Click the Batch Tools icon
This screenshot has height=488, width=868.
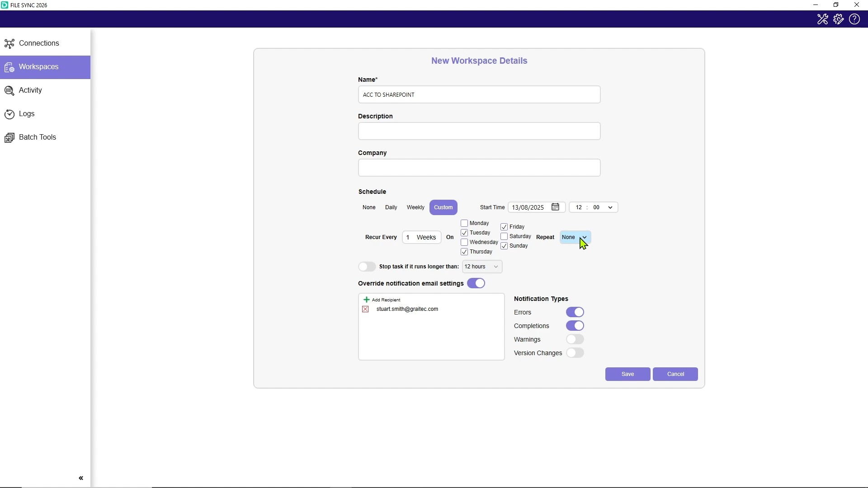(x=9, y=138)
